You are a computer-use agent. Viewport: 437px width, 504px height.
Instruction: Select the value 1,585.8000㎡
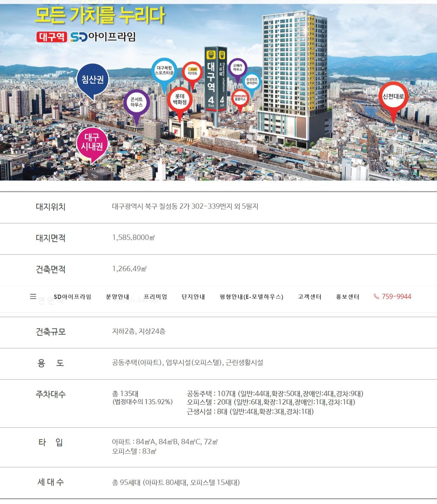[134, 238]
